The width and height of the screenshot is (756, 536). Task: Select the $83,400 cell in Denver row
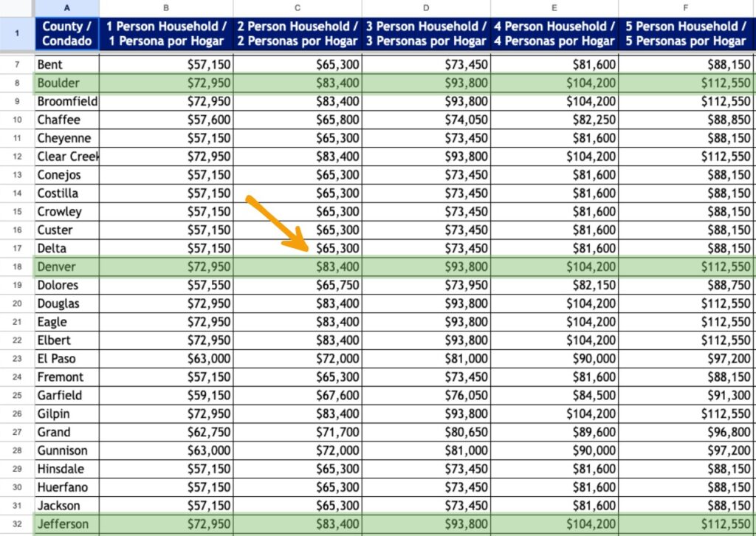click(297, 267)
